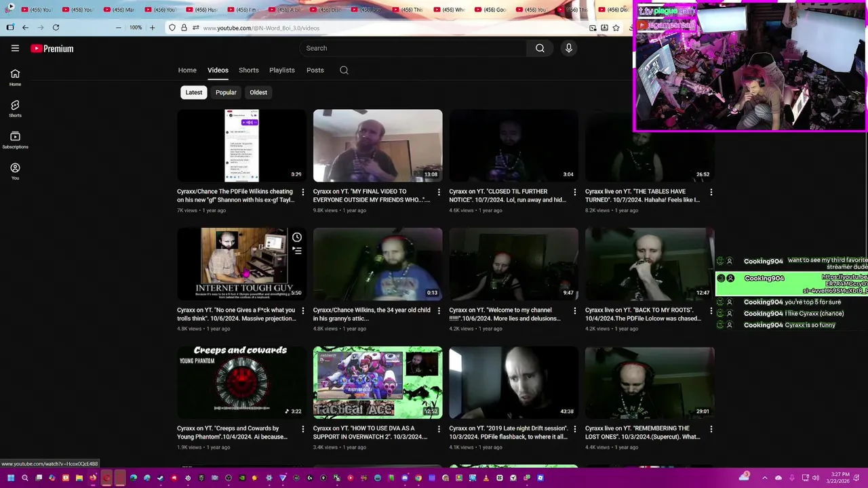
Task: Open options for 'HOW TO USE DVA' video
Action: point(439,429)
